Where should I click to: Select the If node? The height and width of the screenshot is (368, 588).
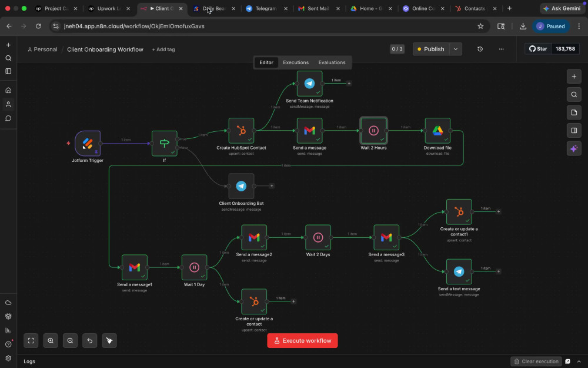pos(164,143)
